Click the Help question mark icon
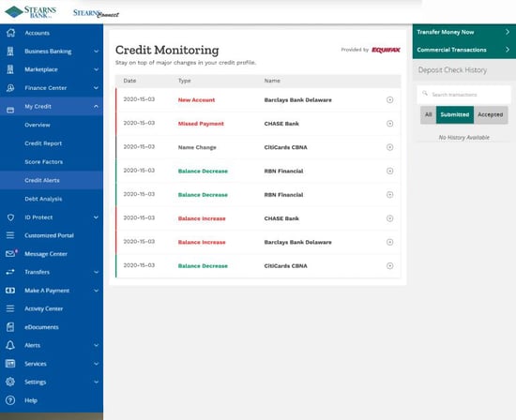The image size is (516, 420). [x=10, y=400]
